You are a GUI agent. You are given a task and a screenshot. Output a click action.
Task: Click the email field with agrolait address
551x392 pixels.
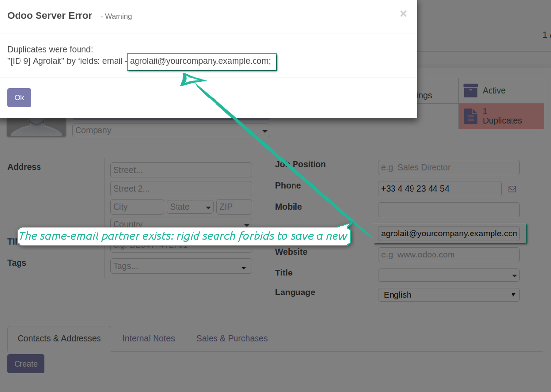click(449, 234)
